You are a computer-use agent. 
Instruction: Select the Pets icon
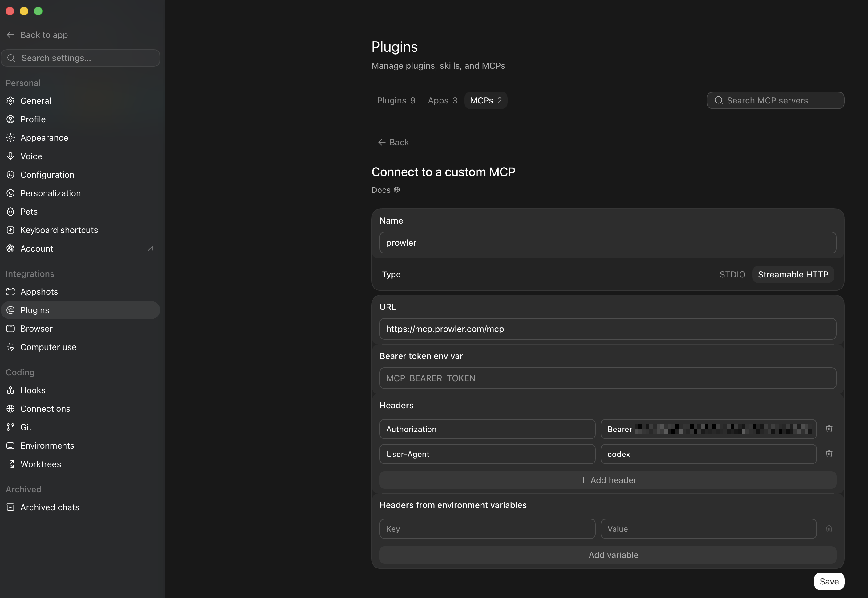point(10,212)
